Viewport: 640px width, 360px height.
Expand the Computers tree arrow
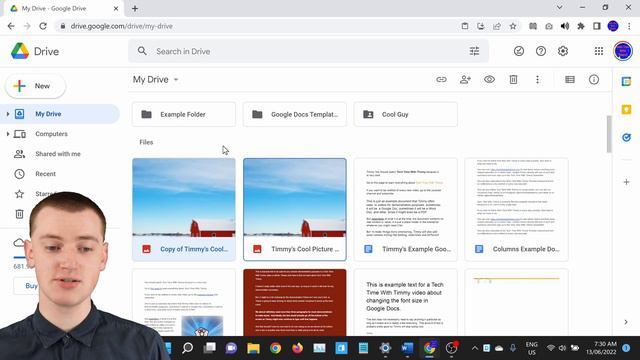coord(8,134)
